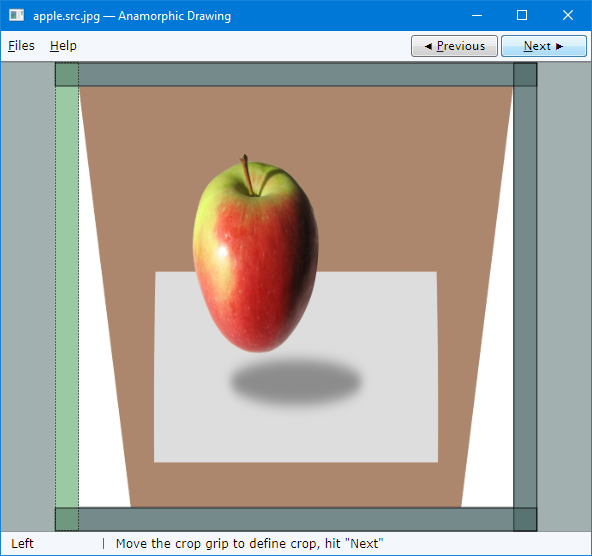This screenshot has height=556, width=592.
Task: Select the bottom crop grip bar
Action: pos(296,519)
